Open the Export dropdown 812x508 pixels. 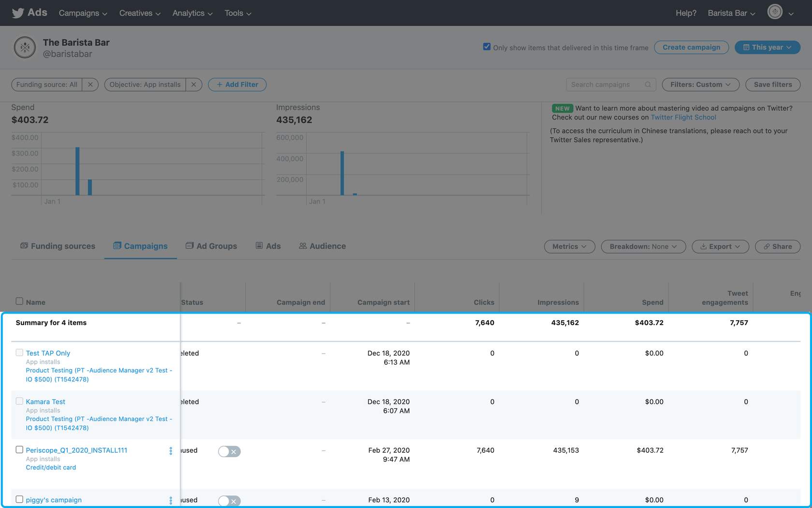[x=720, y=247]
